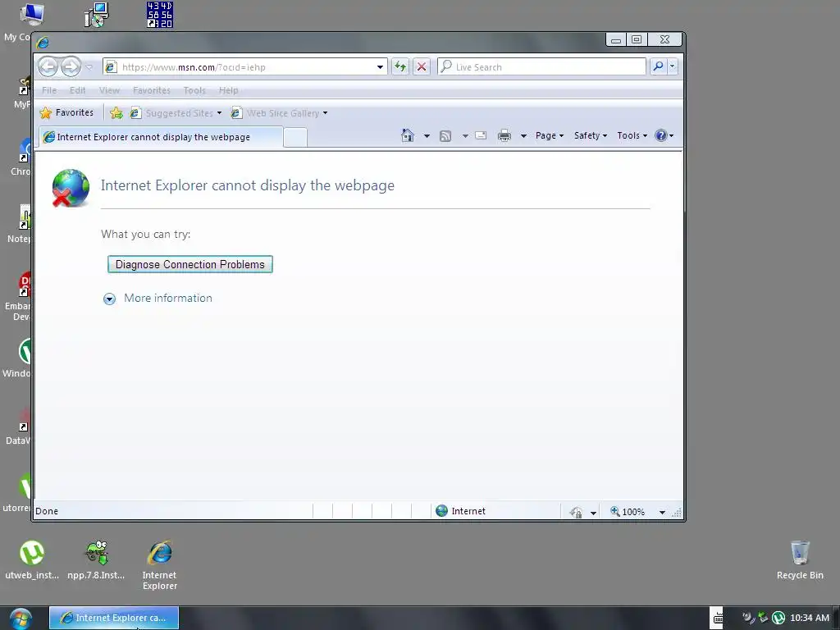This screenshot has height=630, width=840.
Task: Click the More information link text
Action: point(168,298)
